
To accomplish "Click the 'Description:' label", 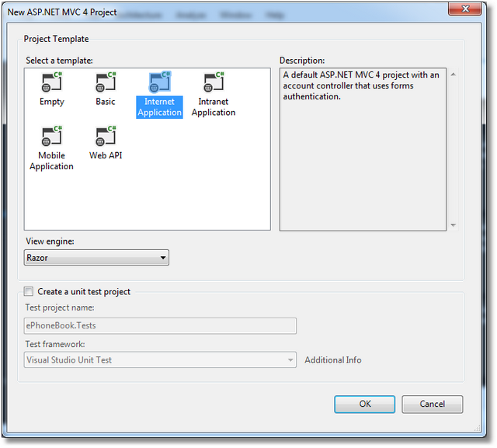I will (x=302, y=61).
